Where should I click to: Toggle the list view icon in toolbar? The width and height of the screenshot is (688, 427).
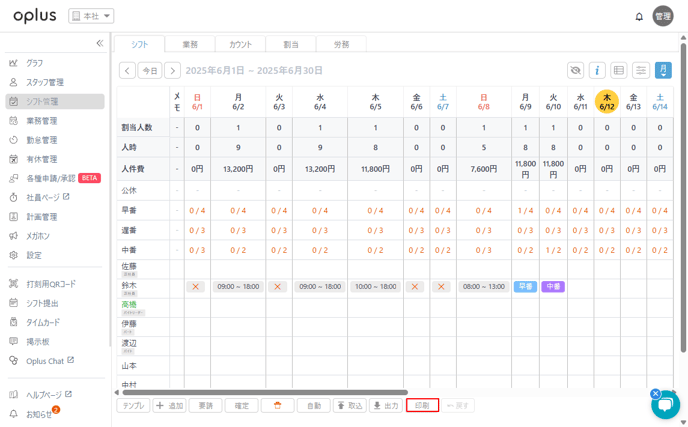tap(619, 71)
